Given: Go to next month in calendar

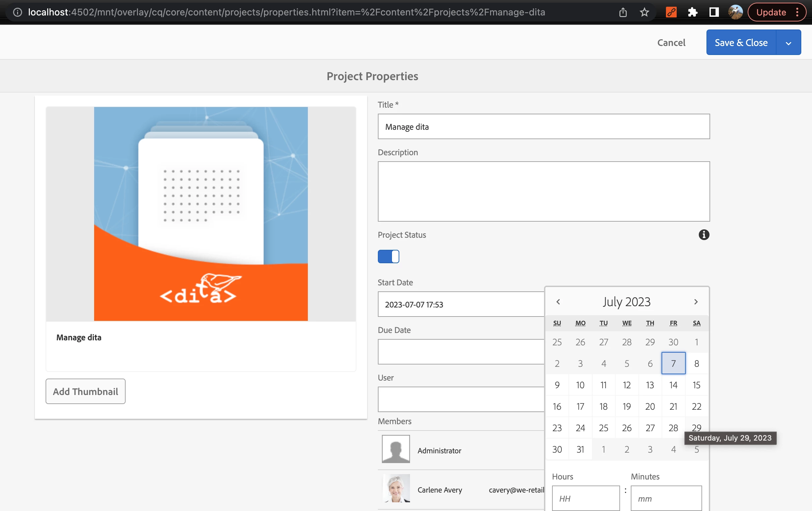Looking at the screenshot, I should 696,302.
